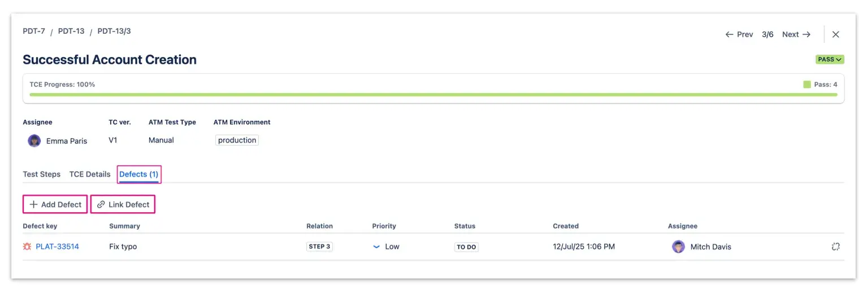
Task: Navigate to PDT-7 breadcrumb
Action: [x=34, y=31]
